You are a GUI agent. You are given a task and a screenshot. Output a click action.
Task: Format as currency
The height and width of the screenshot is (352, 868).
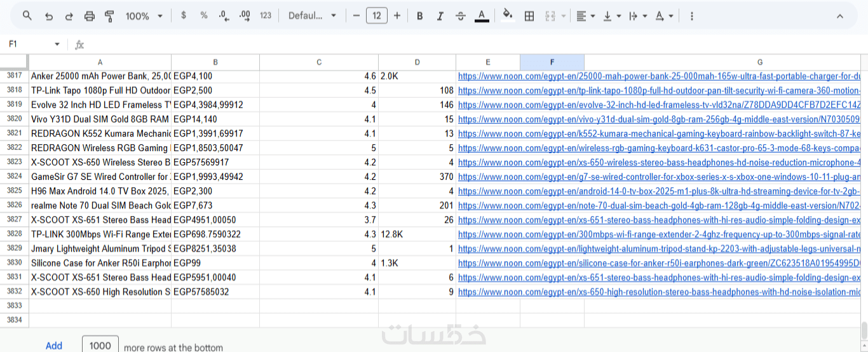point(184,16)
